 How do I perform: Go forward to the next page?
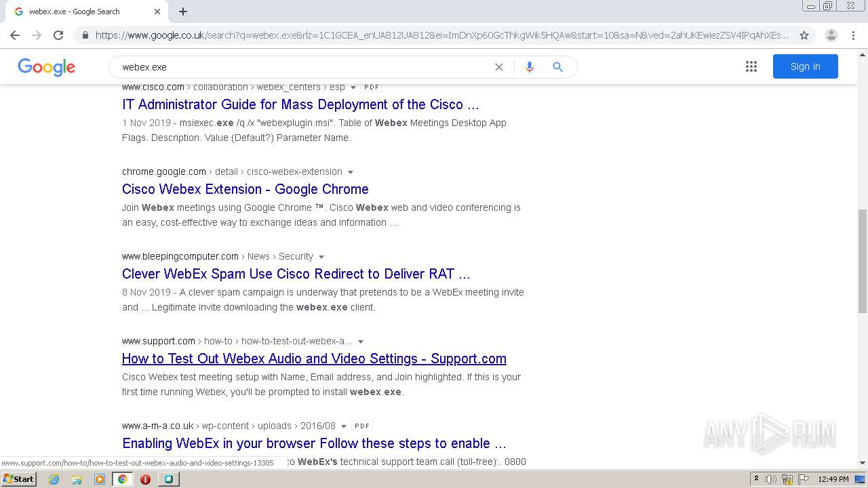pos(37,35)
